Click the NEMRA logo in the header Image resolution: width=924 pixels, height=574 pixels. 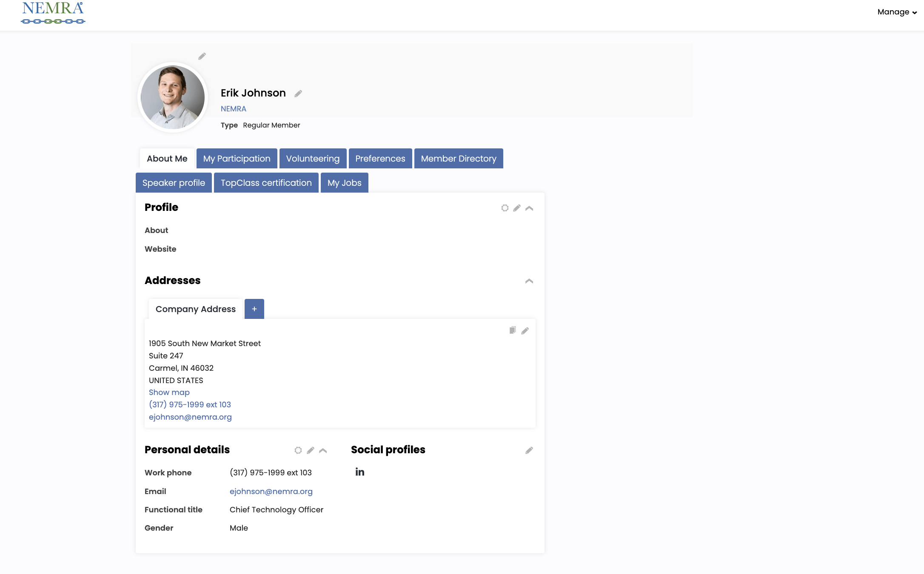pyautogui.click(x=53, y=13)
